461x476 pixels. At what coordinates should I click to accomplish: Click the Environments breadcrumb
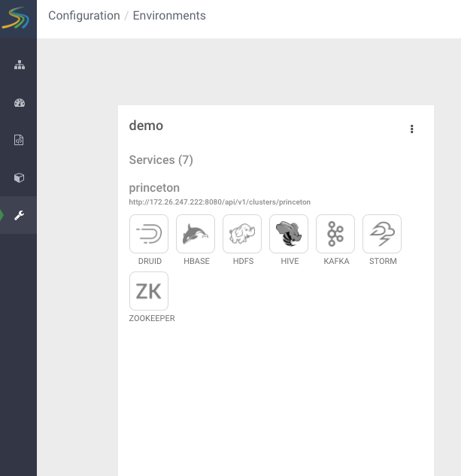(169, 16)
